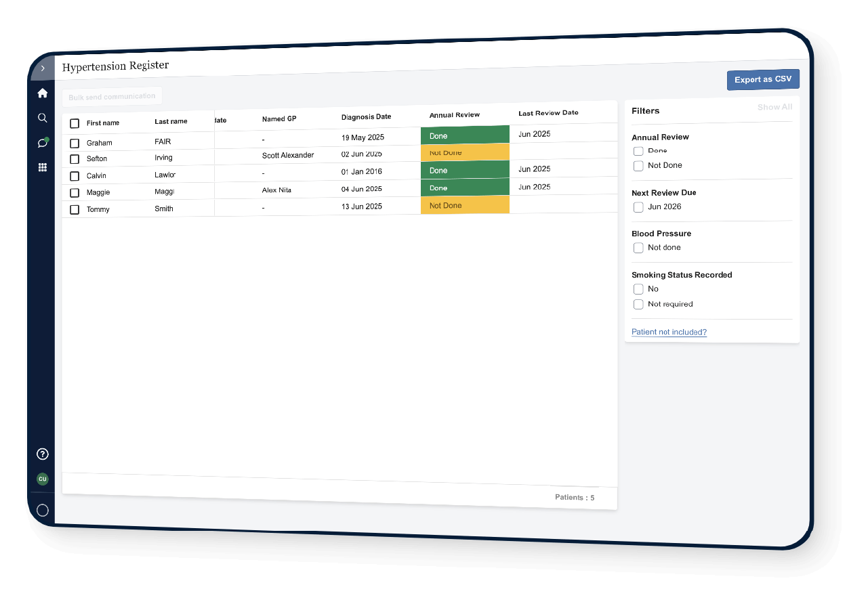This screenshot has width=868, height=606.
Task: Enable the Annual Review Done filter
Action: coord(638,150)
